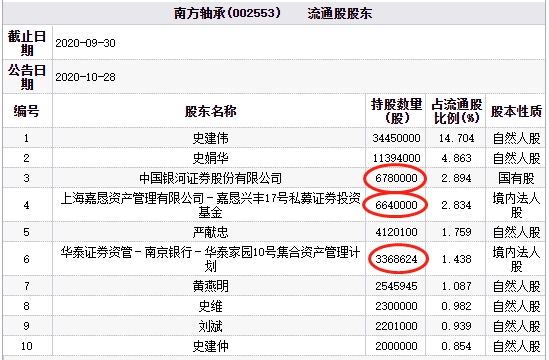549x360 pixels.
Task: Select shareholding value 6780000
Action: coord(396,178)
